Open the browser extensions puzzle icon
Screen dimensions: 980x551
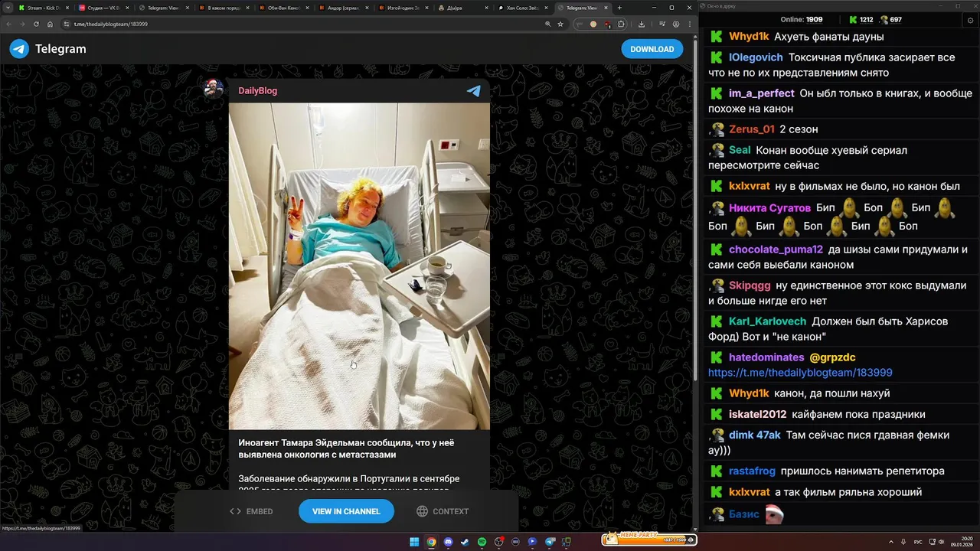[621, 24]
